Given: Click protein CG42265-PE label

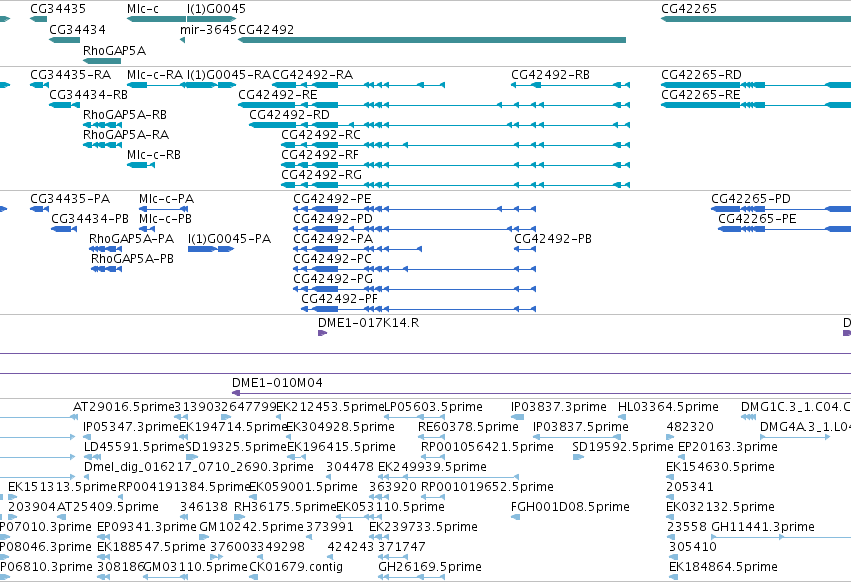Looking at the screenshot, I should pyautogui.click(x=757, y=219).
